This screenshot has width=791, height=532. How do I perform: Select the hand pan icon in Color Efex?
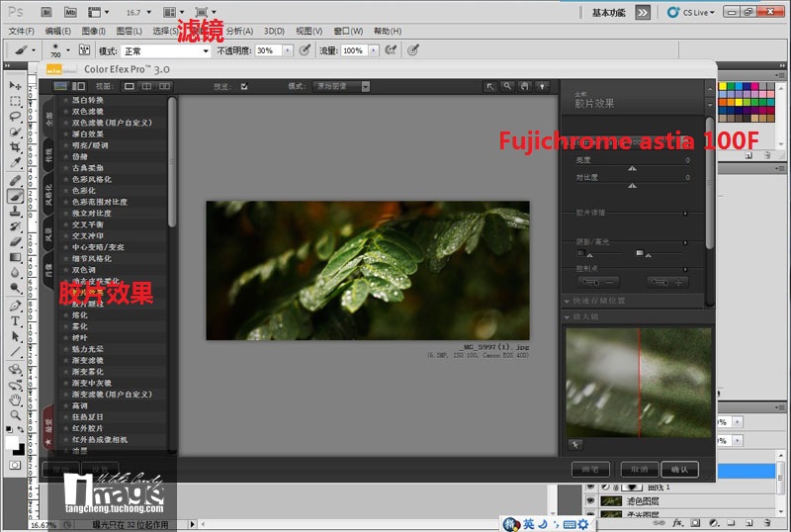524,86
